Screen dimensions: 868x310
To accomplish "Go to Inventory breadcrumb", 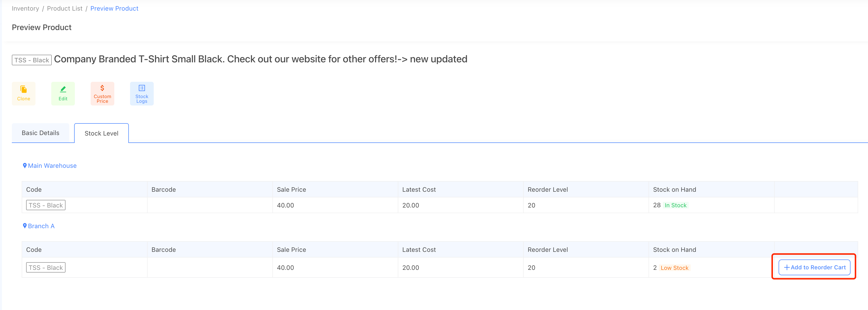I will coord(25,8).
